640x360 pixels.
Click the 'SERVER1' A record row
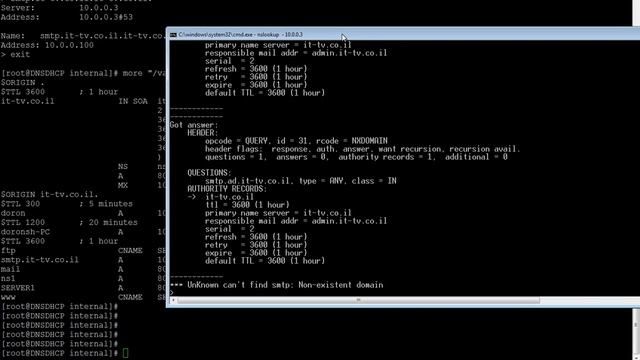(x=83, y=288)
